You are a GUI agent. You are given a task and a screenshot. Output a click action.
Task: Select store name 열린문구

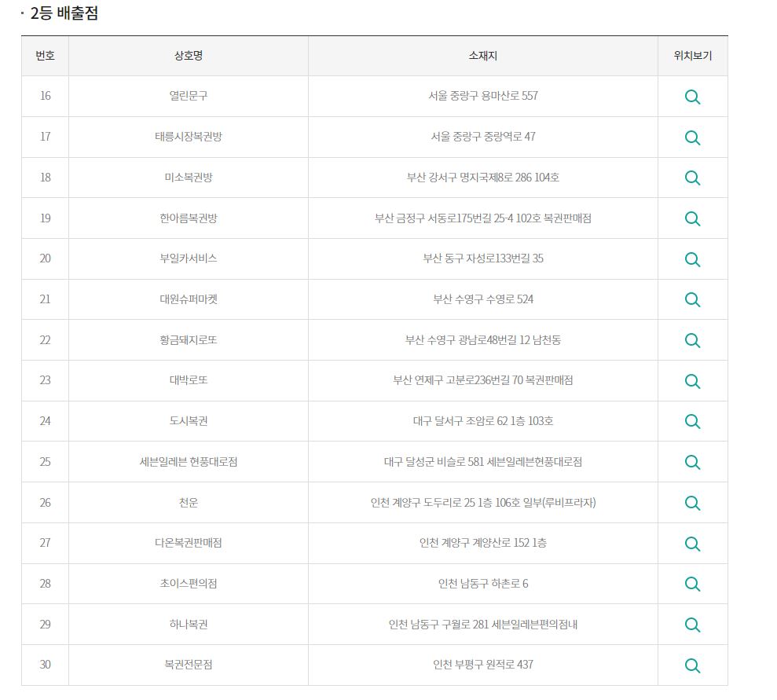point(189,96)
